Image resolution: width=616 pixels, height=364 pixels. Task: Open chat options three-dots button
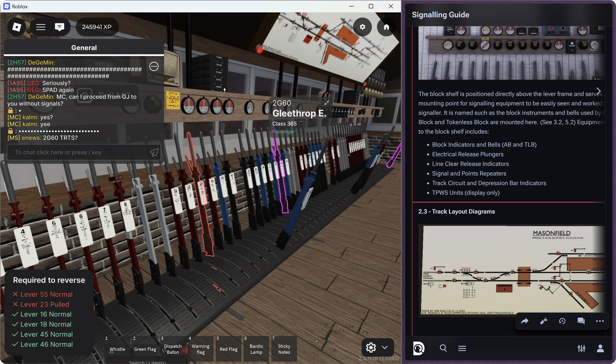tap(154, 66)
